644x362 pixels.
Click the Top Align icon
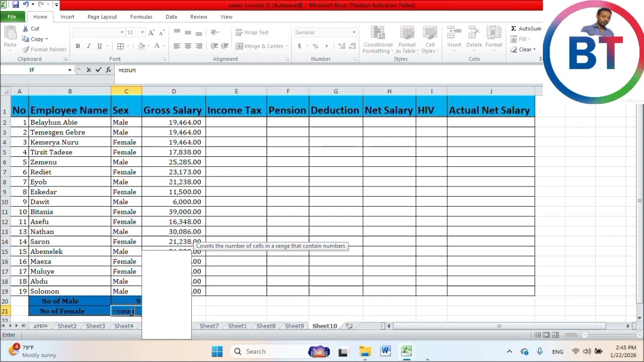click(177, 32)
